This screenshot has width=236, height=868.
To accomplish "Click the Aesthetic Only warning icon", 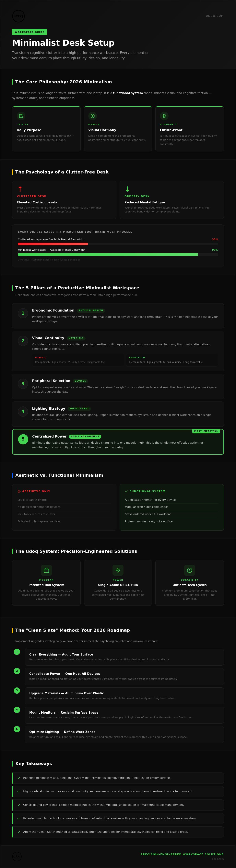I will (x=19, y=491).
